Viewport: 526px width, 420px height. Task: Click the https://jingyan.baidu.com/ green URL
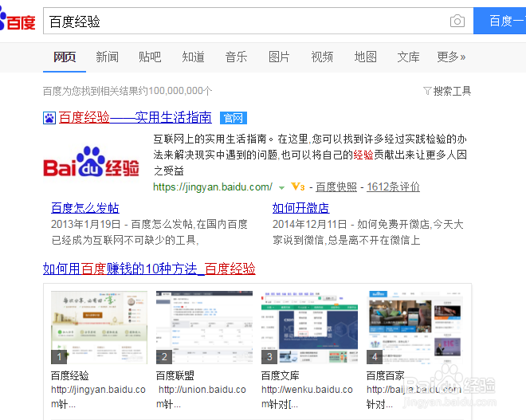(213, 186)
